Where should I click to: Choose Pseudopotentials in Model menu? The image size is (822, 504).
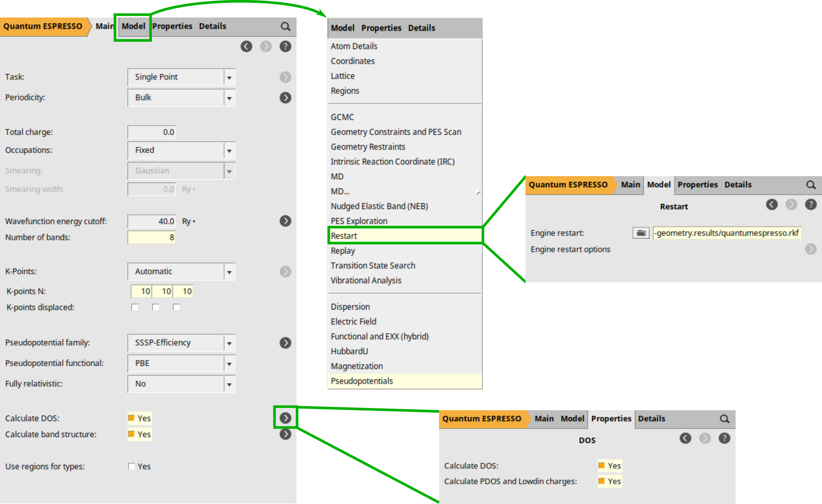pyautogui.click(x=405, y=381)
